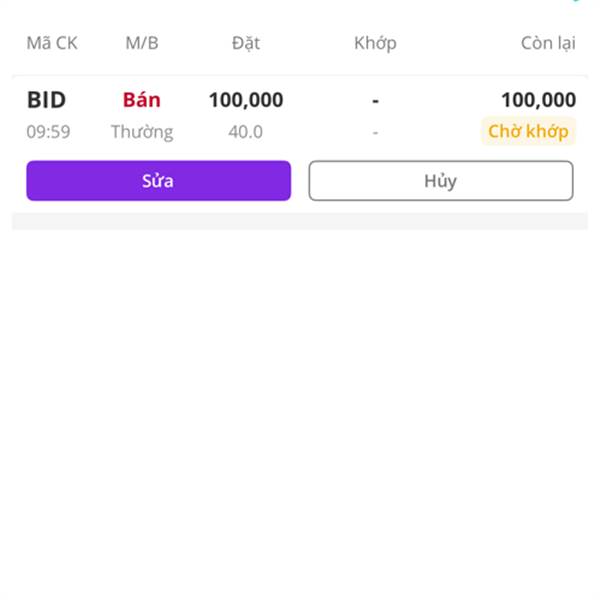The width and height of the screenshot is (600, 600).
Task: Click the Mã CK column header
Action: (x=51, y=43)
